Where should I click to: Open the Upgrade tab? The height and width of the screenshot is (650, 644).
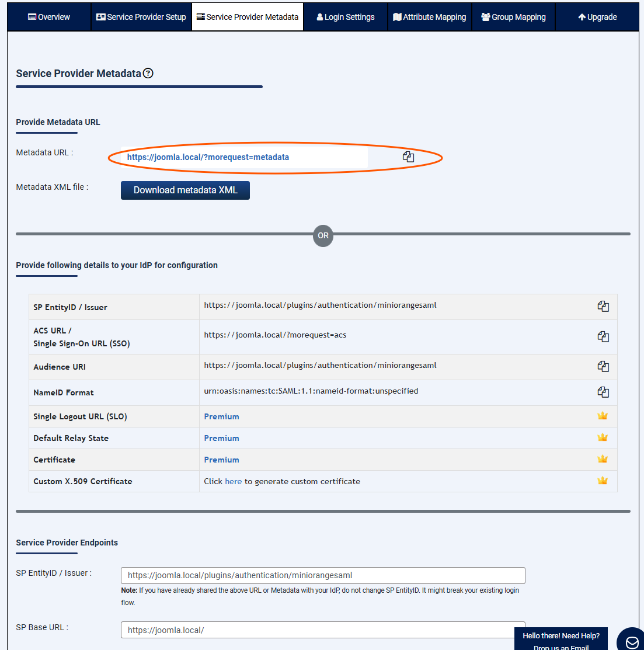point(597,17)
